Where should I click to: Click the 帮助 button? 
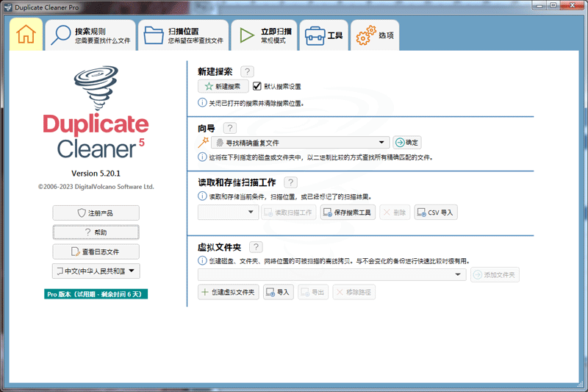pos(96,232)
